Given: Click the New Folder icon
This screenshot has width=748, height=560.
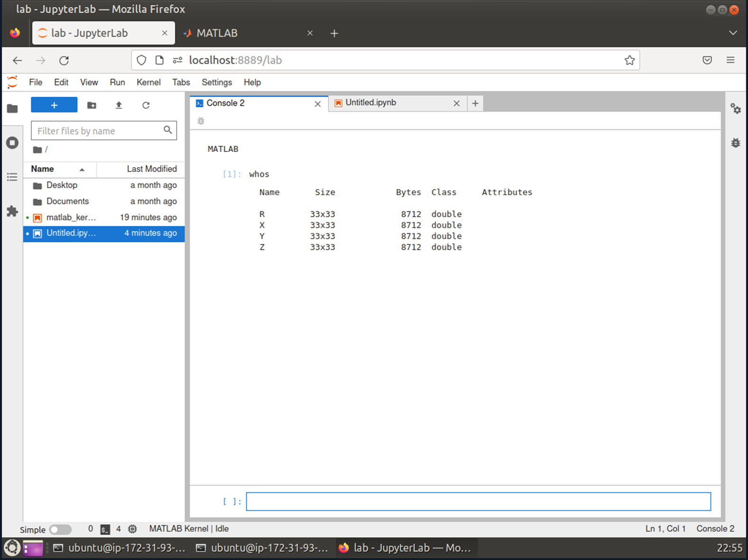Looking at the screenshot, I should pyautogui.click(x=92, y=105).
